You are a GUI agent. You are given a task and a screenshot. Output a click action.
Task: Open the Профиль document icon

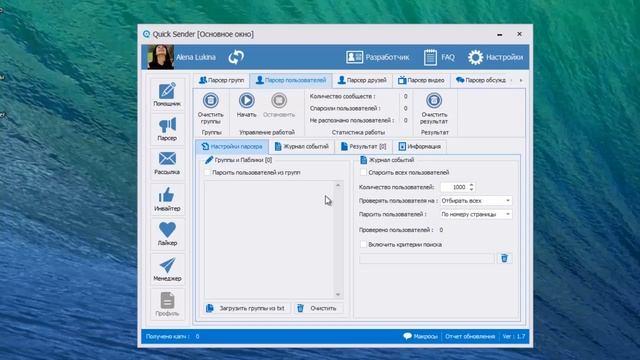(167, 300)
